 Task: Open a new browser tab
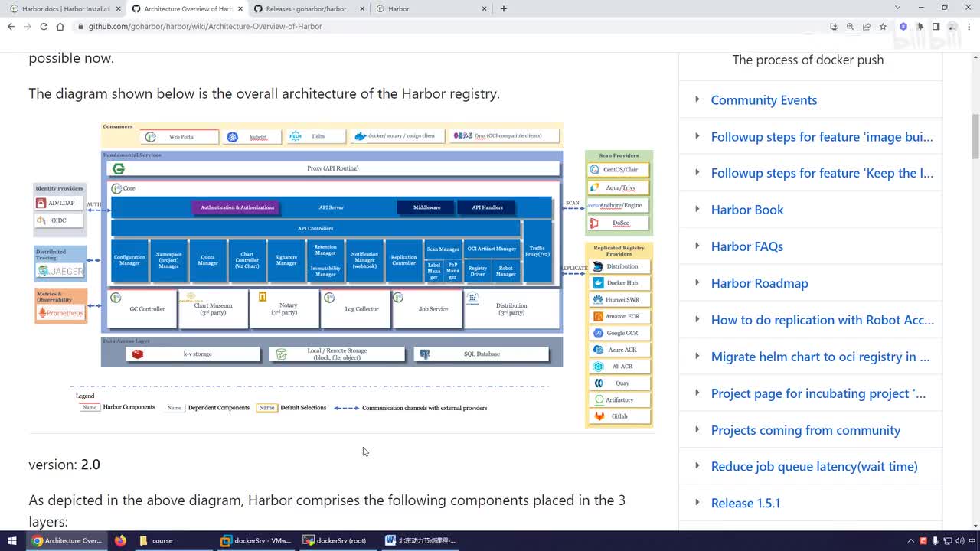click(x=503, y=8)
